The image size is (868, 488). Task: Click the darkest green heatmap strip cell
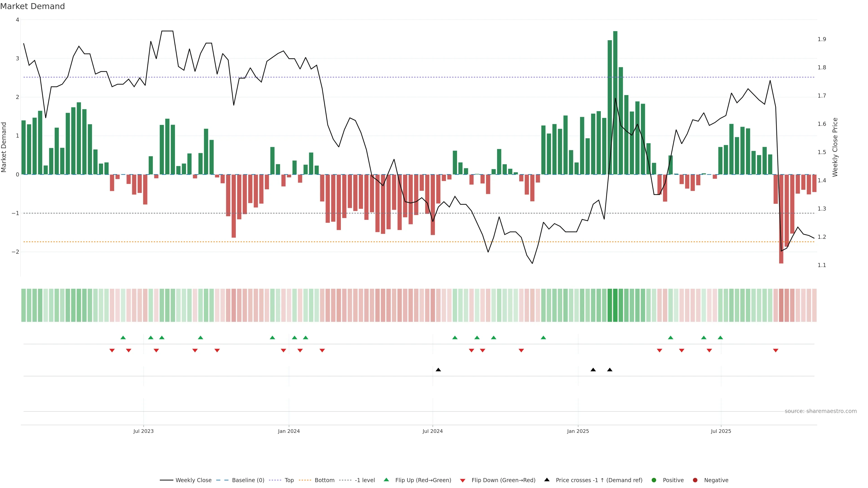click(x=615, y=305)
